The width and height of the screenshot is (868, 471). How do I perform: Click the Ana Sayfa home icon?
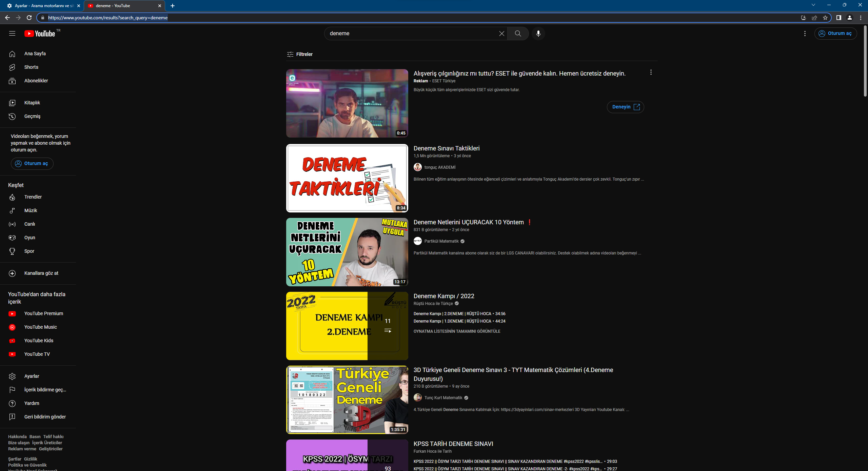coord(12,54)
